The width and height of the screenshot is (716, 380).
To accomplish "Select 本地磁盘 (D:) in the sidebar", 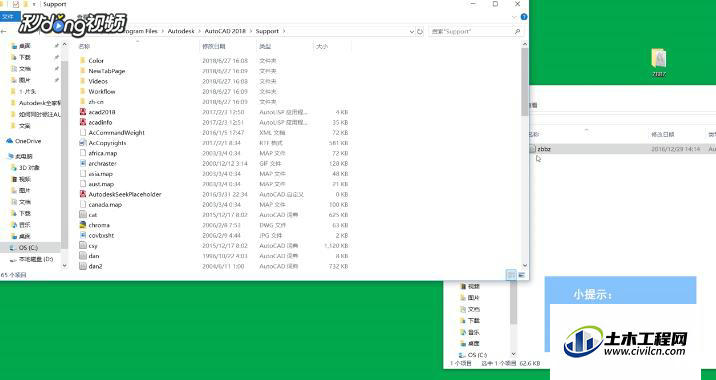I will pyautogui.click(x=32, y=259).
